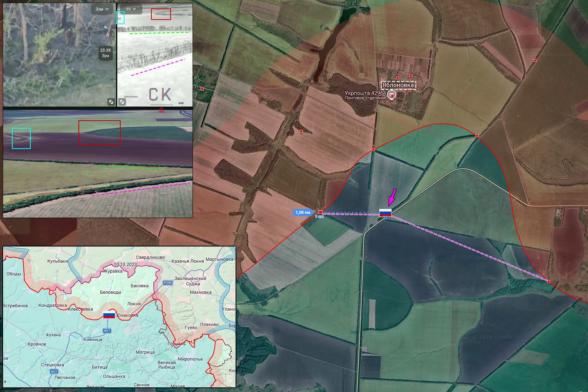
Task: Click the Russian flag marker on satellite map
Action: (x=385, y=213)
